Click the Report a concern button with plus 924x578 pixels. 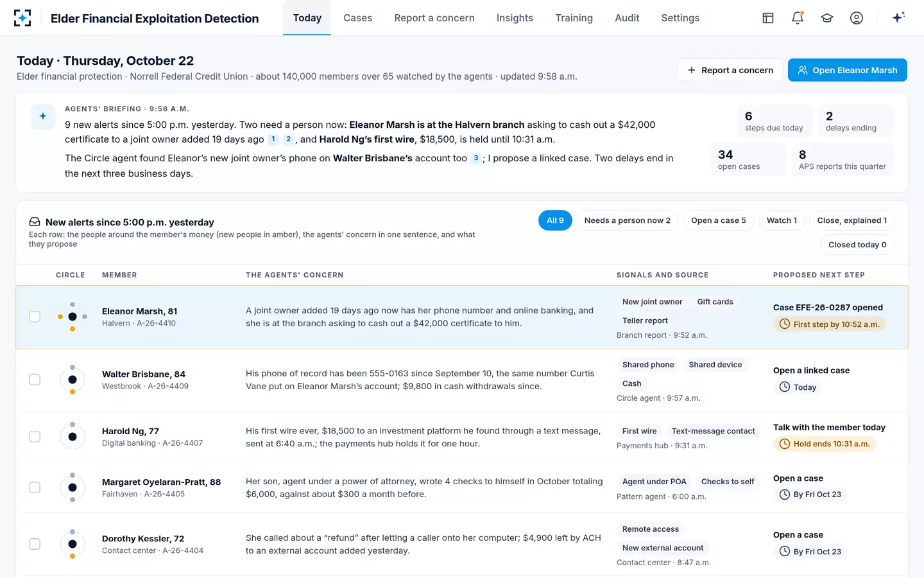(x=730, y=70)
